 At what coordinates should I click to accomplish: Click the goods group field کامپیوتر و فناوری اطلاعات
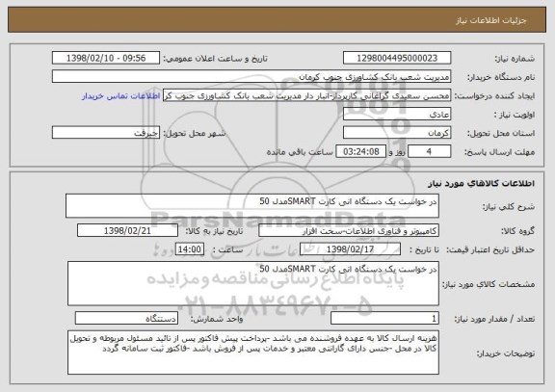coord(349,230)
